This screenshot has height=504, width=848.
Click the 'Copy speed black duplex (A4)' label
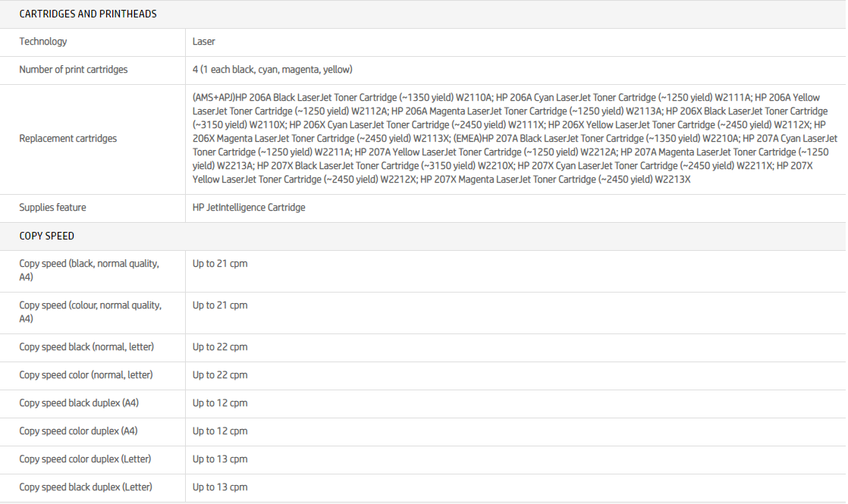pyautogui.click(x=79, y=403)
